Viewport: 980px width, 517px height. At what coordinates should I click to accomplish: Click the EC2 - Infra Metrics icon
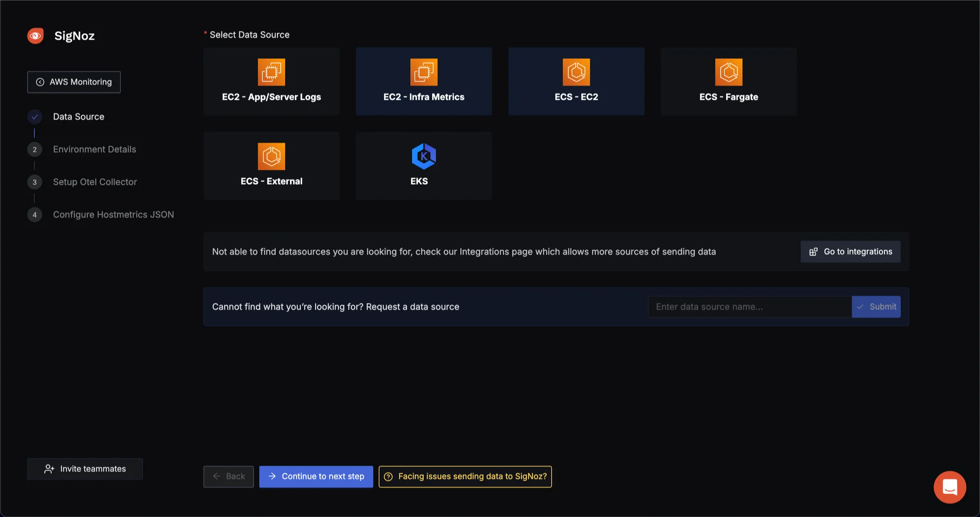tap(424, 72)
